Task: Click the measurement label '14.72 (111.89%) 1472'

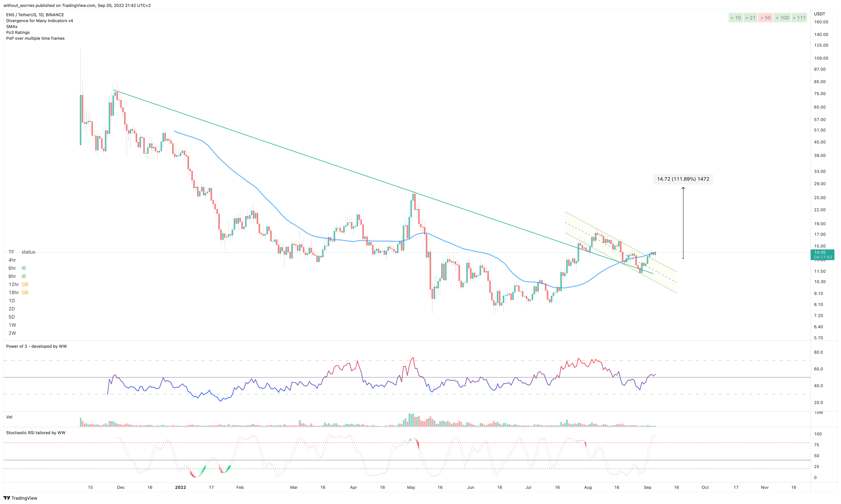Action: point(683,179)
